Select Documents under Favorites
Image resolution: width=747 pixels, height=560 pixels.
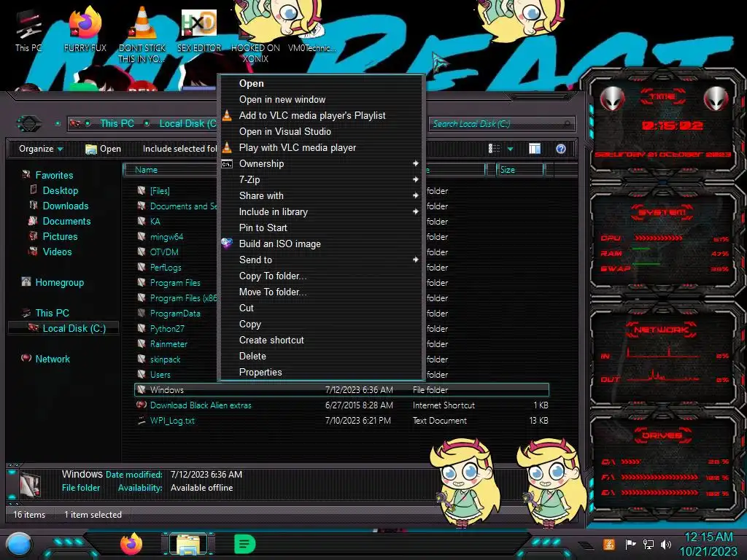(66, 221)
